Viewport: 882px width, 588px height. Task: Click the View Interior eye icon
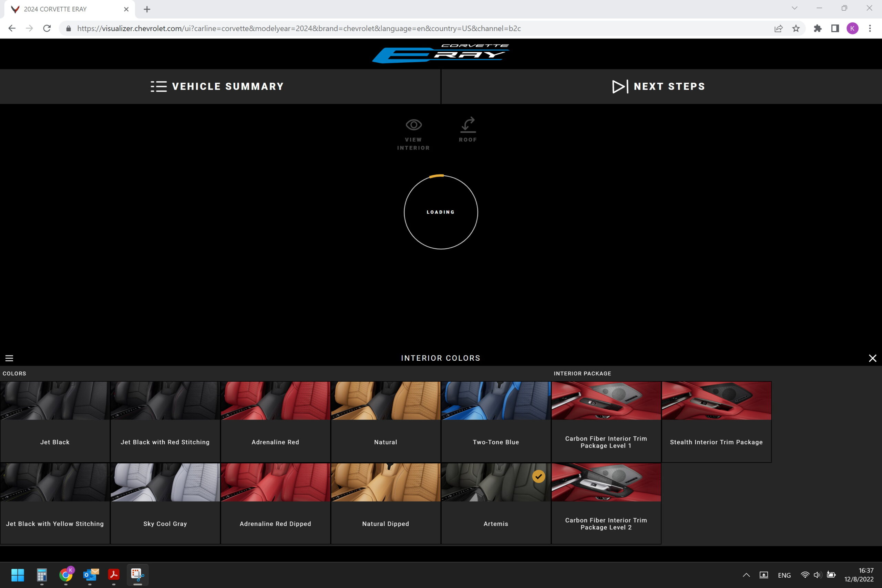coord(413,125)
